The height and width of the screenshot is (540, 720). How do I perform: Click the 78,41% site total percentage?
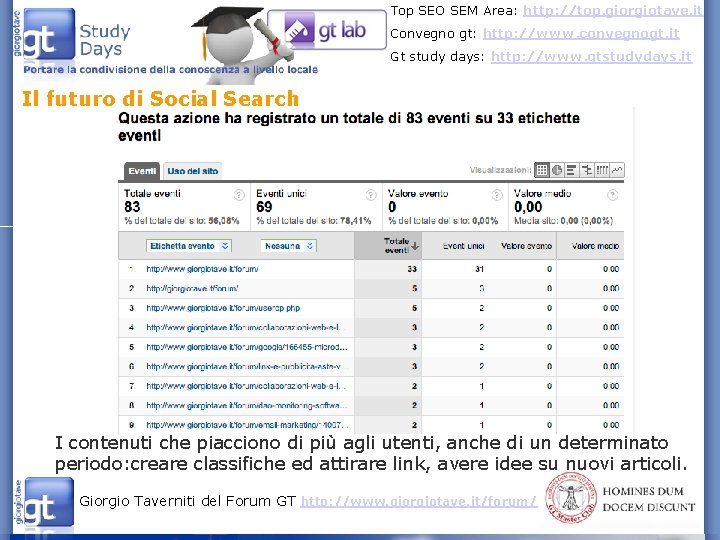click(x=356, y=221)
